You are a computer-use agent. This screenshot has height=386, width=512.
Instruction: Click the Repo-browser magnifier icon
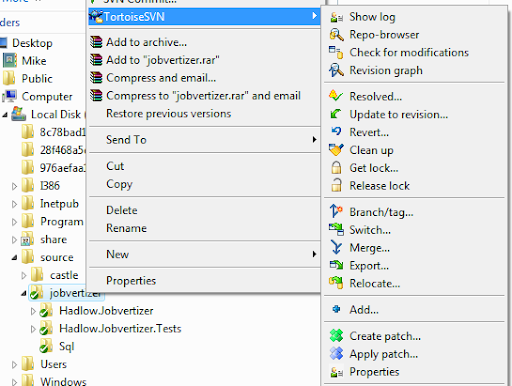[x=336, y=35]
